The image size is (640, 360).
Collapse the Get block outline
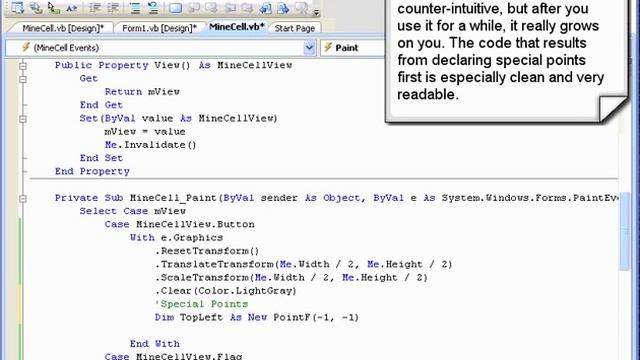(x=23, y=79)
